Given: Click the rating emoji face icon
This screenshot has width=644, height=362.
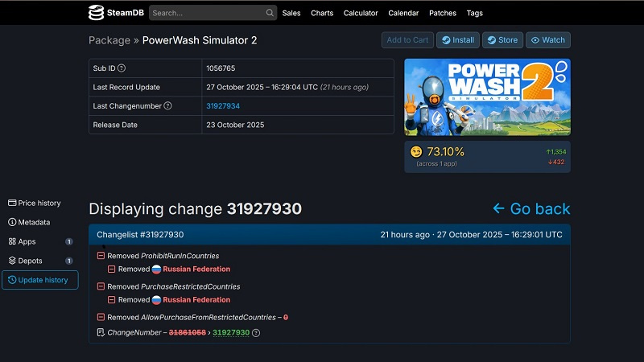Looking at the screenshot, I should (416, 152).
